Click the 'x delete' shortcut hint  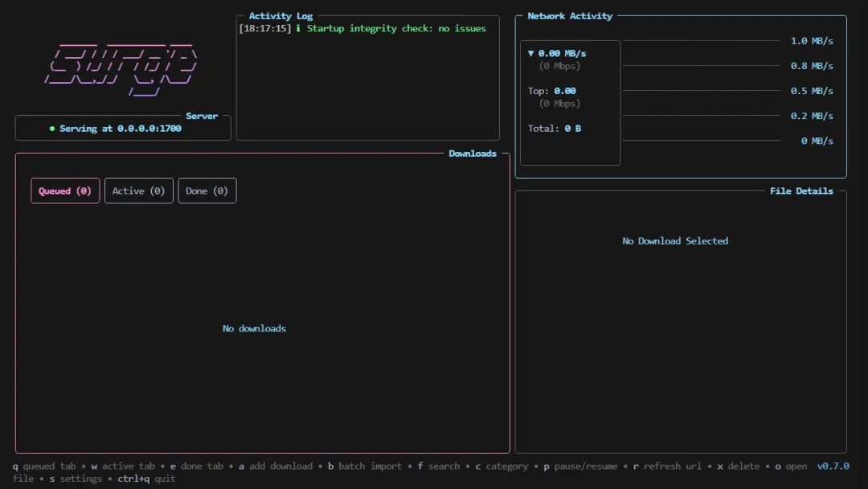pyautogui.click(x=739, y=466)
